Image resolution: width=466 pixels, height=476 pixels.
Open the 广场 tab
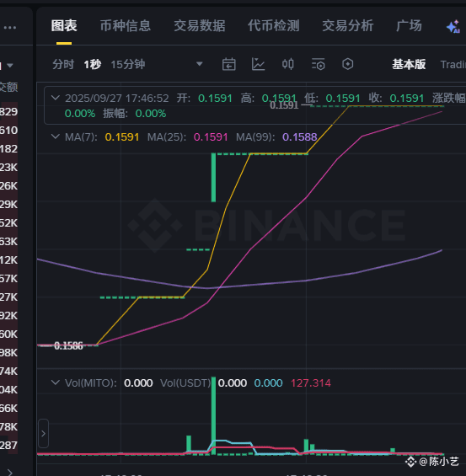point(409,26)
